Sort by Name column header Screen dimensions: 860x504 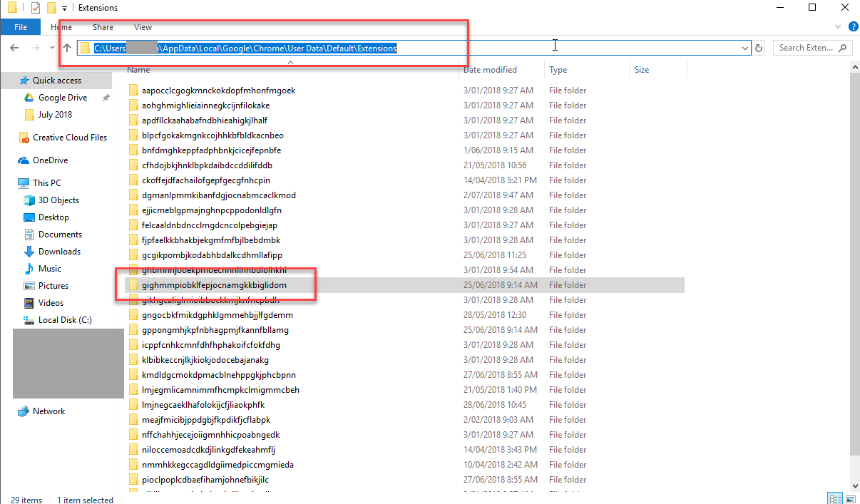point(138,70)
